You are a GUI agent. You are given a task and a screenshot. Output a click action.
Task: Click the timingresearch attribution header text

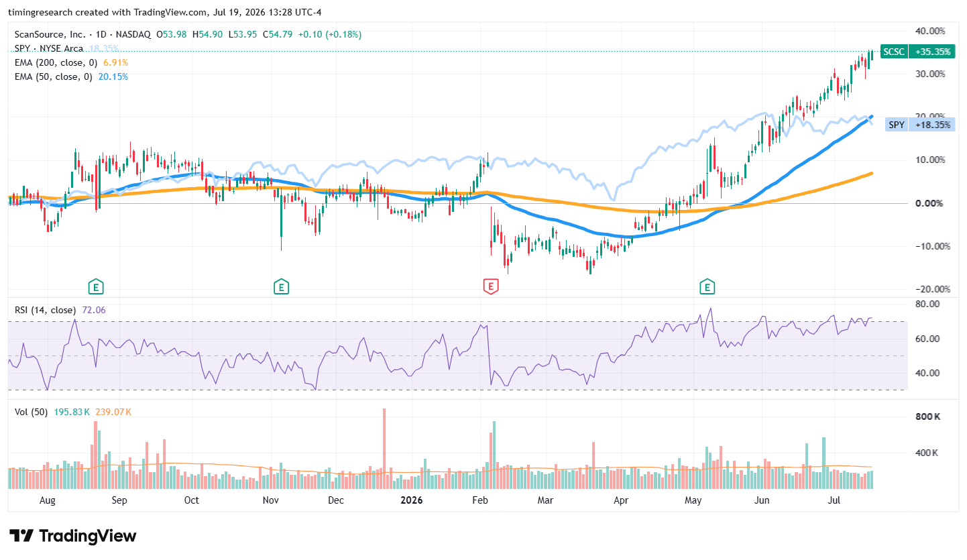[165, 13]
